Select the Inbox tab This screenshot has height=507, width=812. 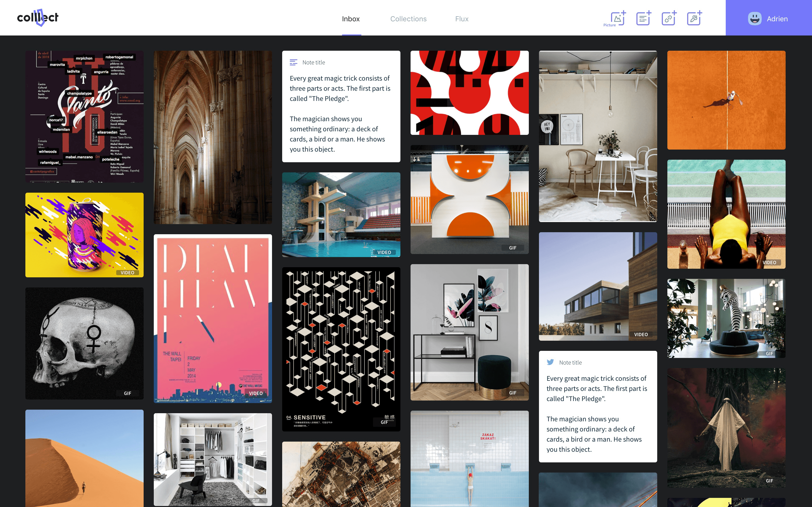[351, 19]
